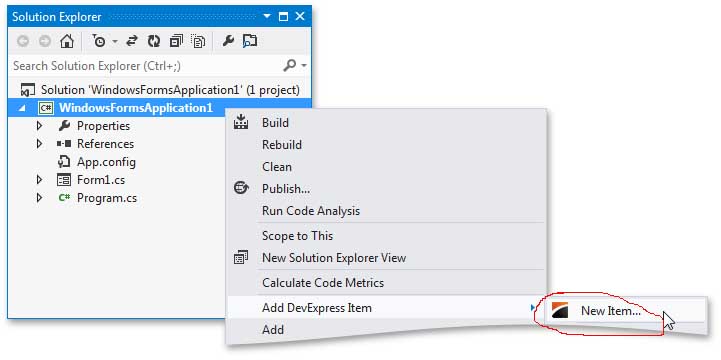Screen dimensions: 721x360
Task: Expand the References tree node
Action: point(40,144)
